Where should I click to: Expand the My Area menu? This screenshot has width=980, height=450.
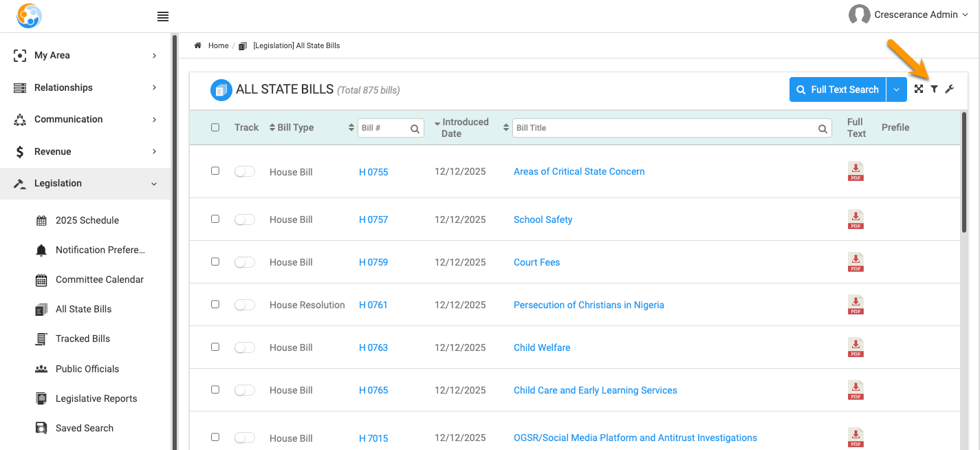[85, 56]
